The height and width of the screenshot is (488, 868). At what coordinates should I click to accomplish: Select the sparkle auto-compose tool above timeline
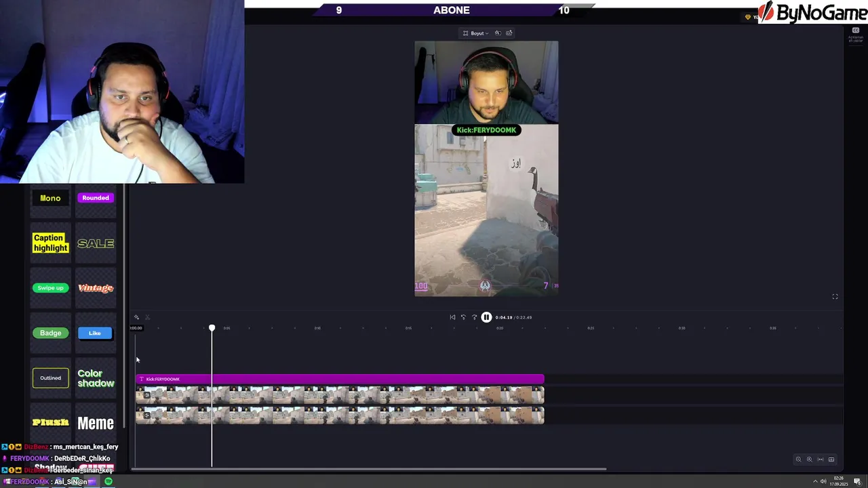pyautogui.click(x=136, y=317)
